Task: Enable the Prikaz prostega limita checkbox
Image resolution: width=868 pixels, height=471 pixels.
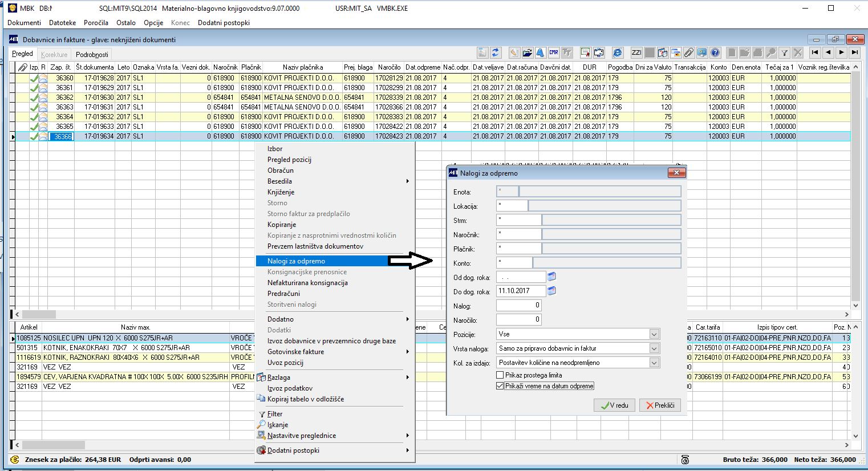Action: (x=500, y=375)
